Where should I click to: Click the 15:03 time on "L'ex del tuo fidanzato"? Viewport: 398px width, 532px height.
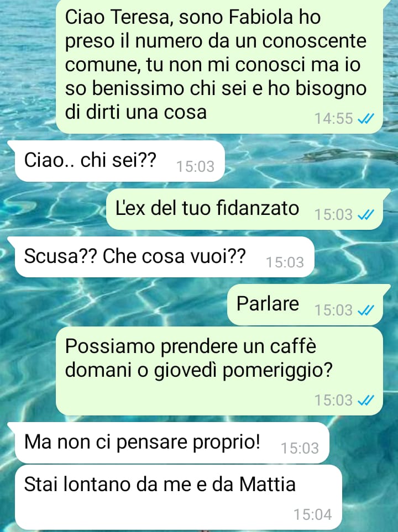334,214
